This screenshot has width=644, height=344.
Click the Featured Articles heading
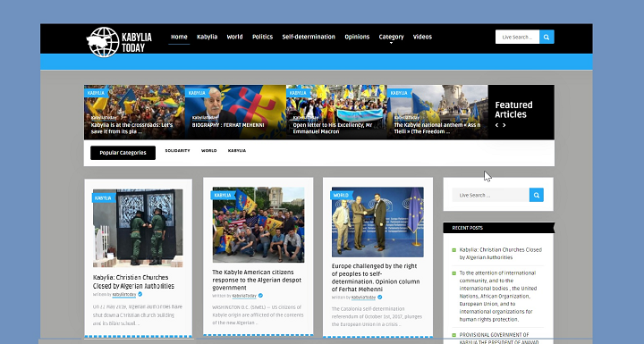point(513,110)
